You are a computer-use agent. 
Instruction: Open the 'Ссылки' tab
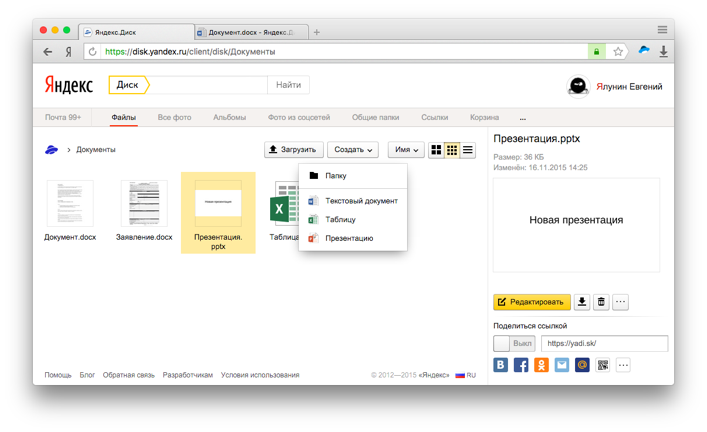[x=434, y=117]
